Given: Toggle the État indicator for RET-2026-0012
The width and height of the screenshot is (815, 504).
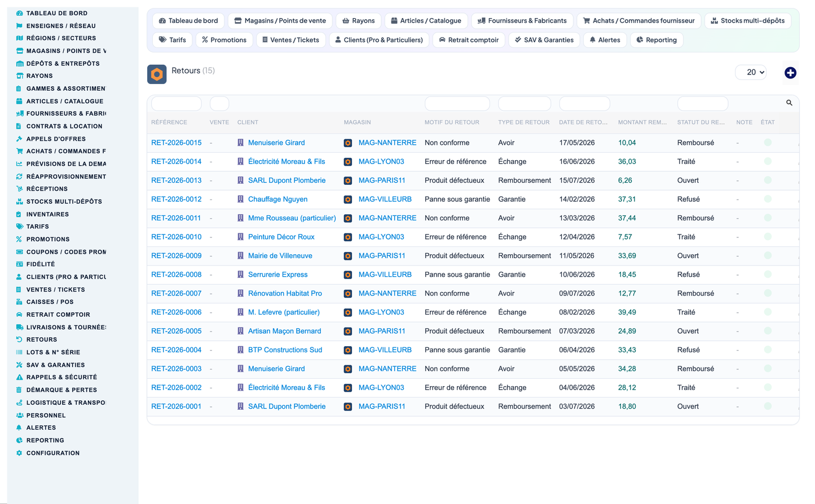Looking at the screenshot, I should coord(768,199).
